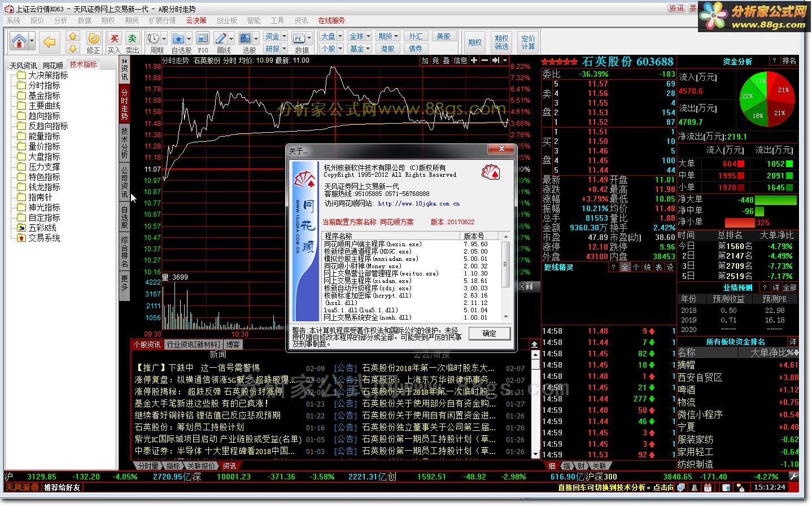
Task: Open dropdown arrow next to home icon
Action: 32,41
